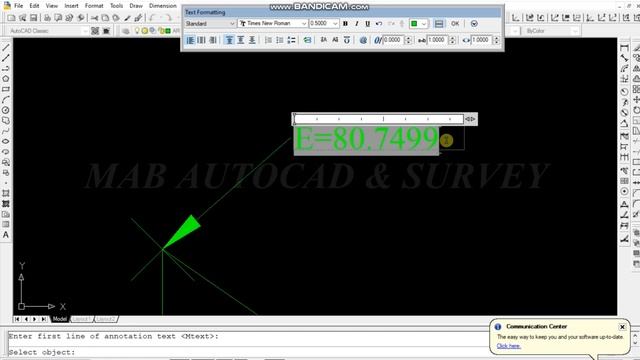Click the oblique angle 0.0000 field
The image size is (640, 360).
394,40
